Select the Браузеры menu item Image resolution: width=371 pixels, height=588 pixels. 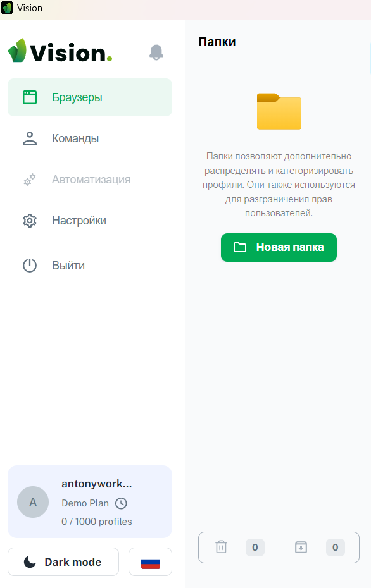click(90, 97)
